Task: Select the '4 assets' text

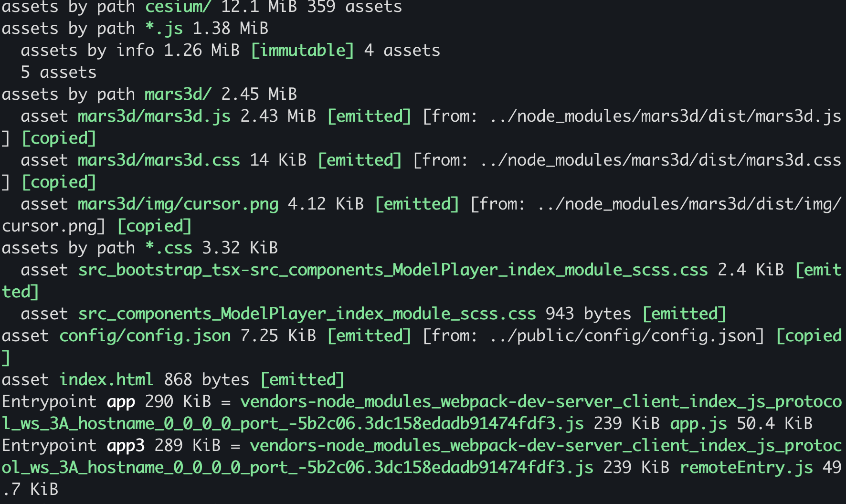Action: coord(402,51)
